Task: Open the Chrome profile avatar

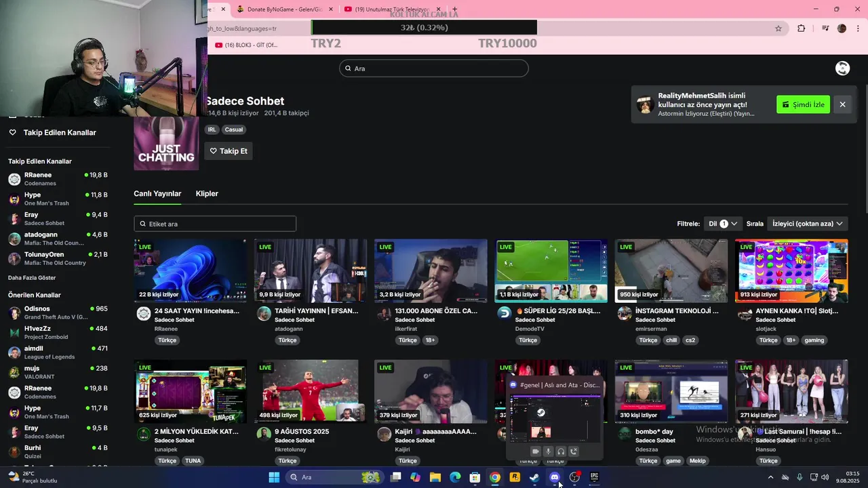Action: 842,28
